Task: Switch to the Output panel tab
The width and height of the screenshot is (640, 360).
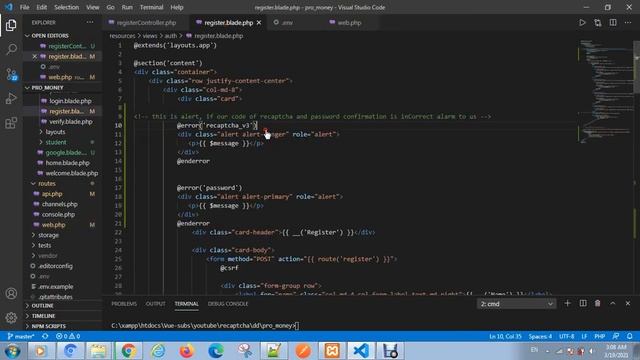Action: pyautogui.click(x=156, y=304)
